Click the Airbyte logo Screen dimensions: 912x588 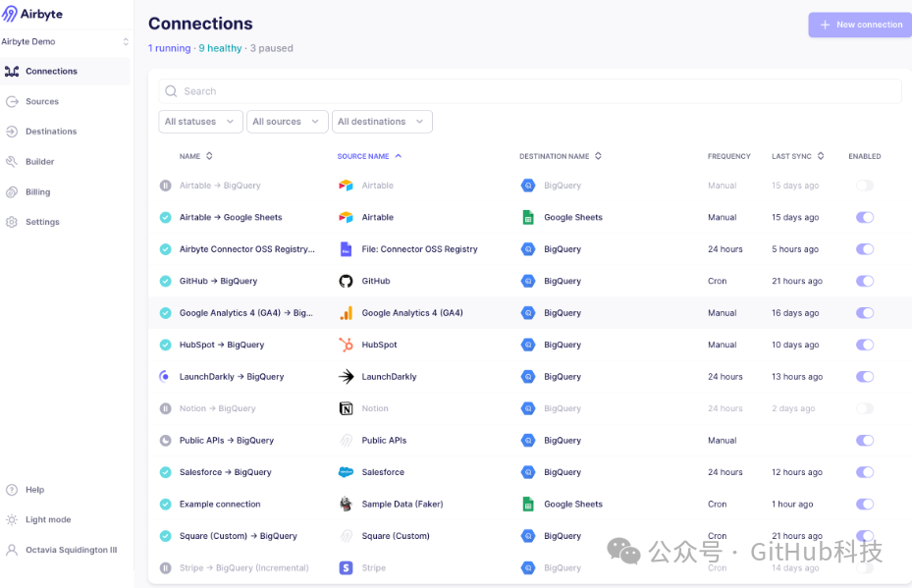pyautogui.click(x=32, y=14)
